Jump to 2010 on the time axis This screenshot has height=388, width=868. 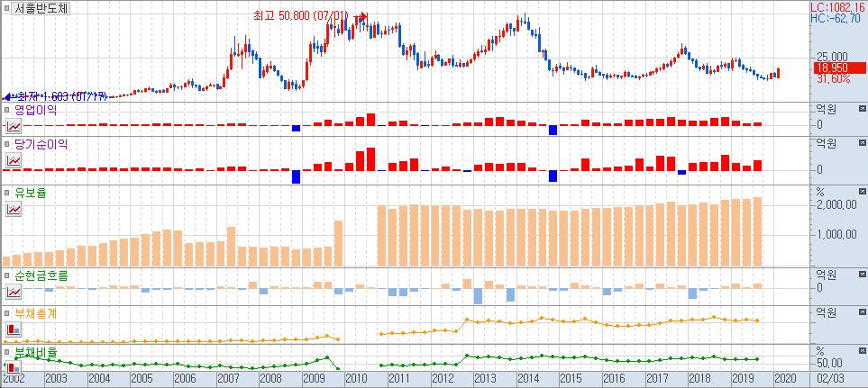tap(356, 379)
